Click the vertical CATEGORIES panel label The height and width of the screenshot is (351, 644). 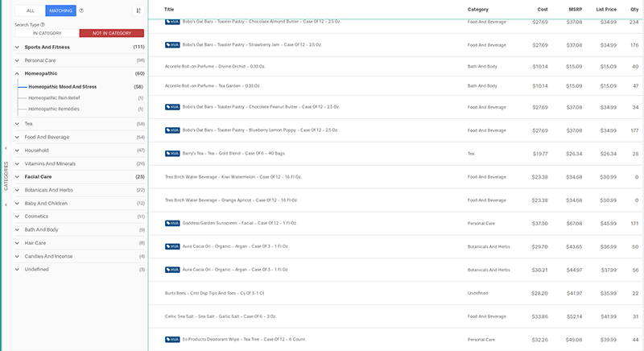point(6,176)
